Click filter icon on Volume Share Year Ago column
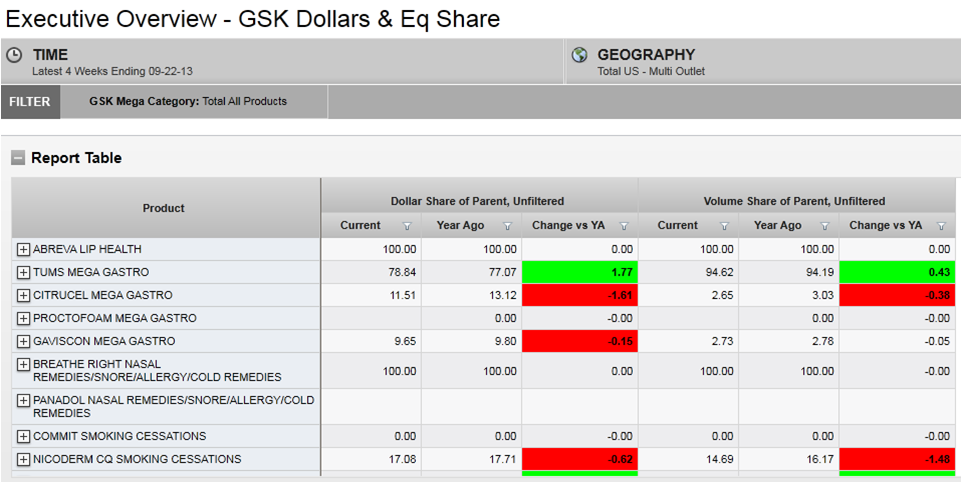This screenshot has height=483, width=962. click(x=824, y=226)
